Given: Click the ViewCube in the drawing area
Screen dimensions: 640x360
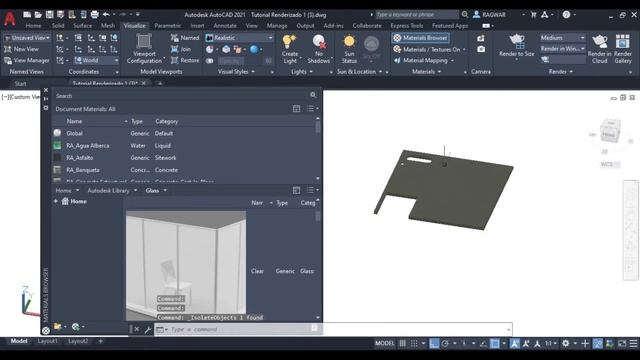Looking at the screenshot, I should tap(610, 131).
